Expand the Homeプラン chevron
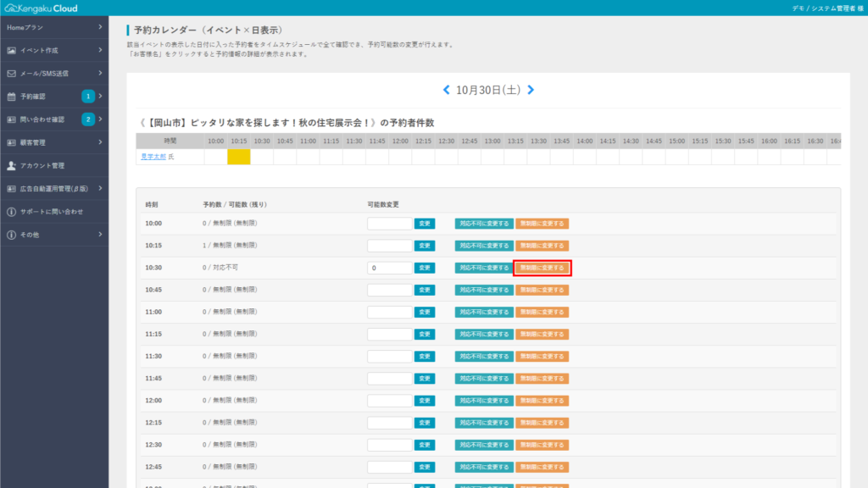This screenshot has width=868, height=488. pyautogui.click(x=100, y=27)
